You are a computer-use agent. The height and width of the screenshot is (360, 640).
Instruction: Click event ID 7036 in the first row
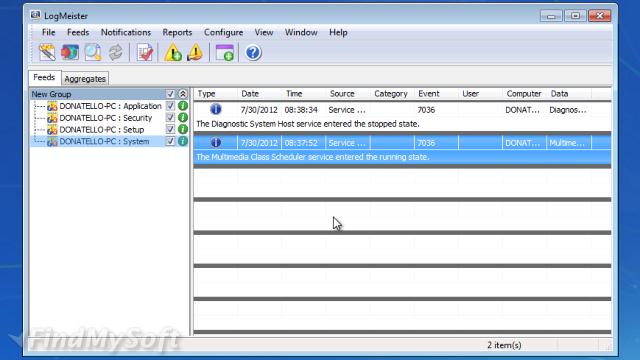tap(426, 110)
